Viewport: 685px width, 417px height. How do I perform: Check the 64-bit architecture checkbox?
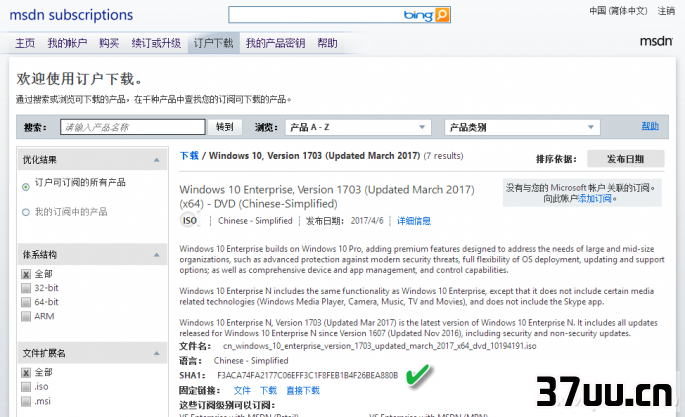point(26,302)
